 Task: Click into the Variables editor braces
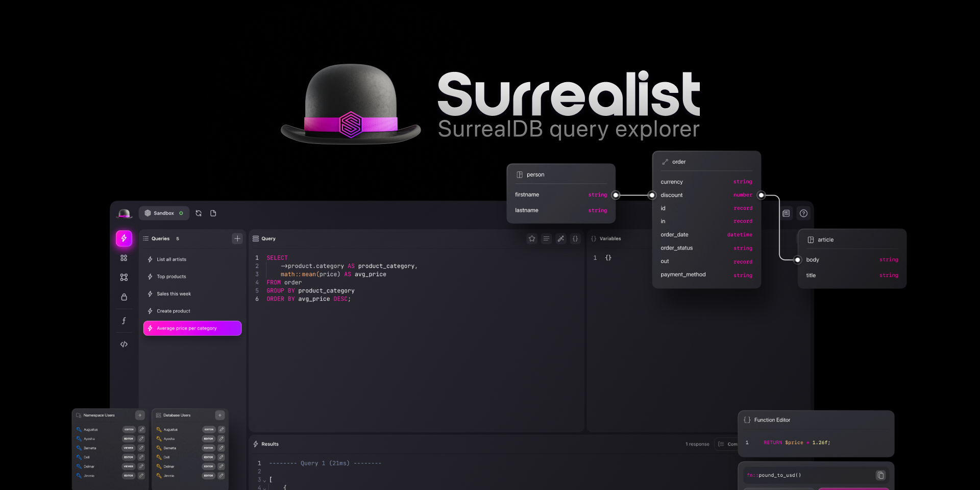click(x=608, y=258)
